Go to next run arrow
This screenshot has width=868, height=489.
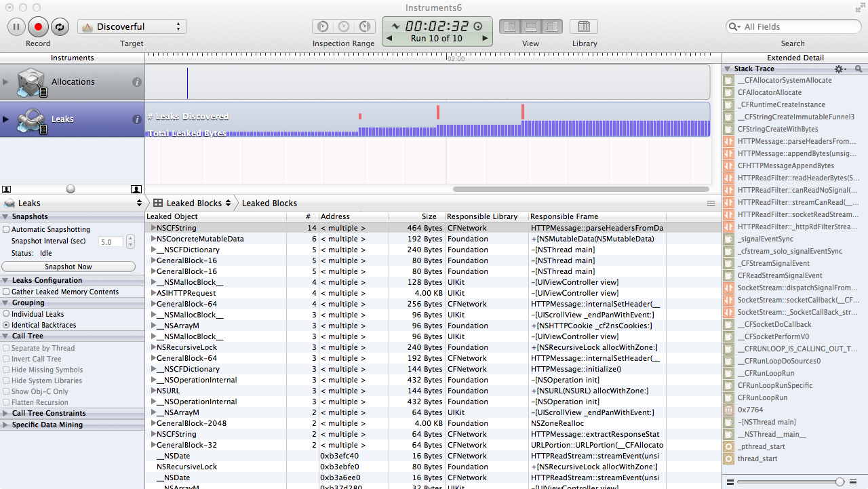pyautogui.click(x=485, y=39)
